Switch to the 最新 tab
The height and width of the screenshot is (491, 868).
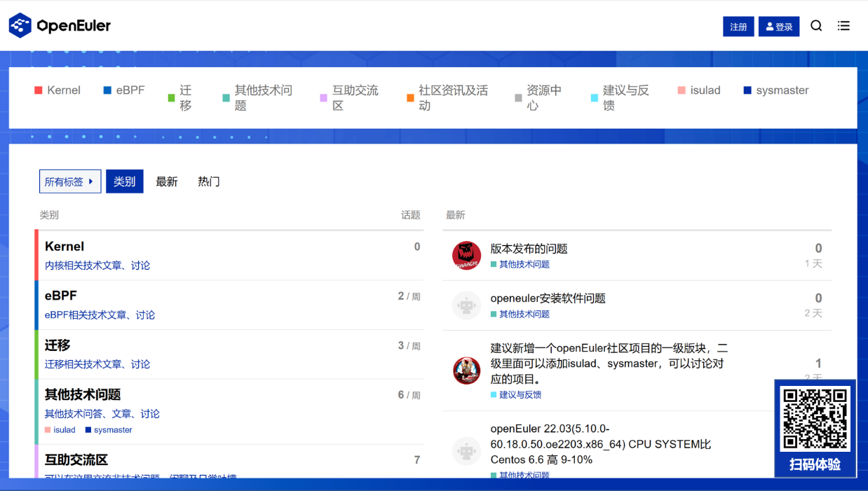[x=167, y=181]
